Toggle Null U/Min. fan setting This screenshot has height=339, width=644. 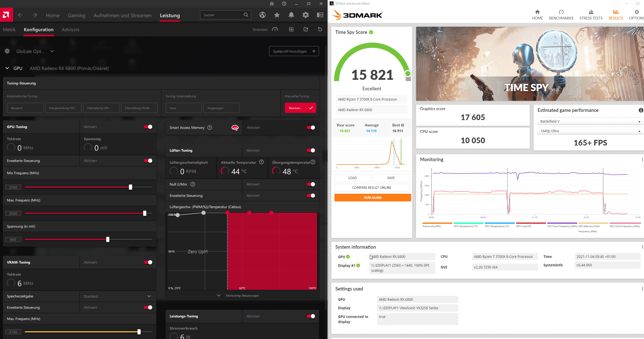coord(311,184)
